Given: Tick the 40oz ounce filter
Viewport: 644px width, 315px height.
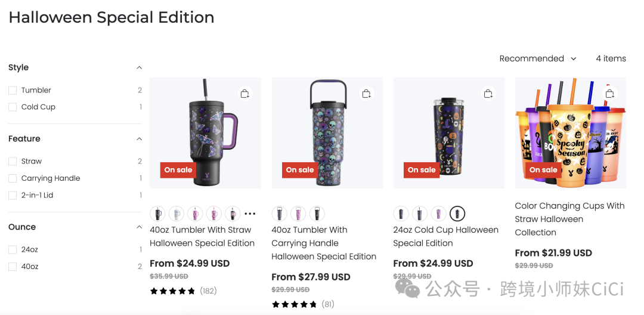Looking at the screenshot, I should pyautogui.click(x=13, y=267).
